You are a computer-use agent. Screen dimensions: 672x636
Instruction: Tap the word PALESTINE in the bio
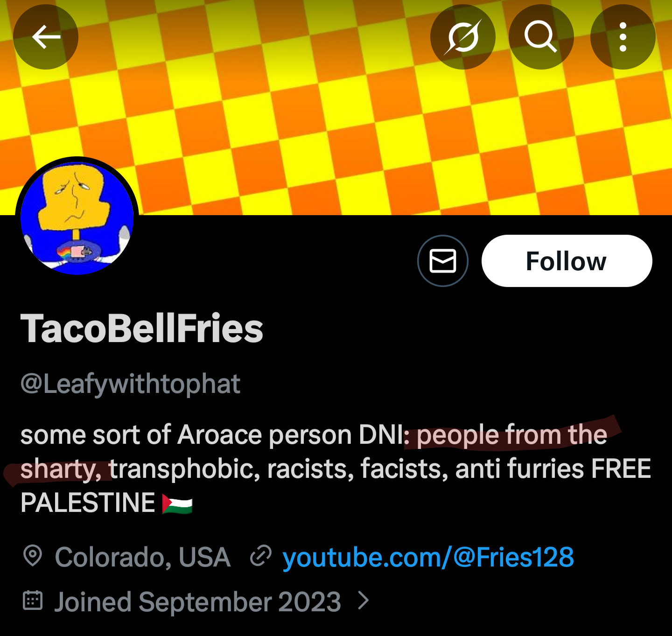coord(88,503)
